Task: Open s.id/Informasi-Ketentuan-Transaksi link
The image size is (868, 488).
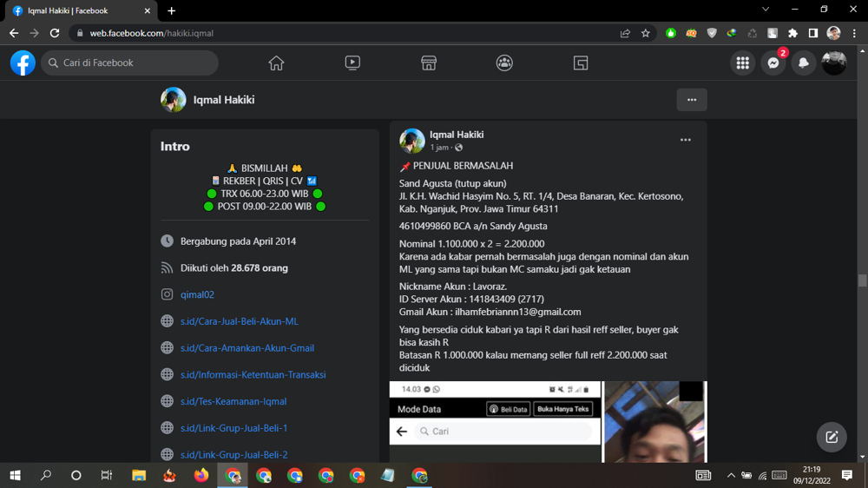Action: (x=253, y=374)
